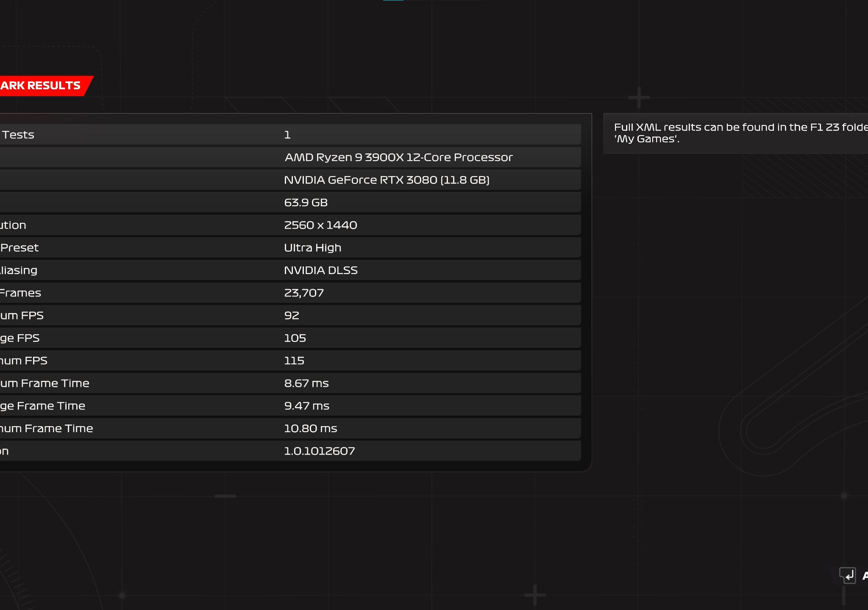
Task: Click the Tests count value 1
Action: pos(287,135)
